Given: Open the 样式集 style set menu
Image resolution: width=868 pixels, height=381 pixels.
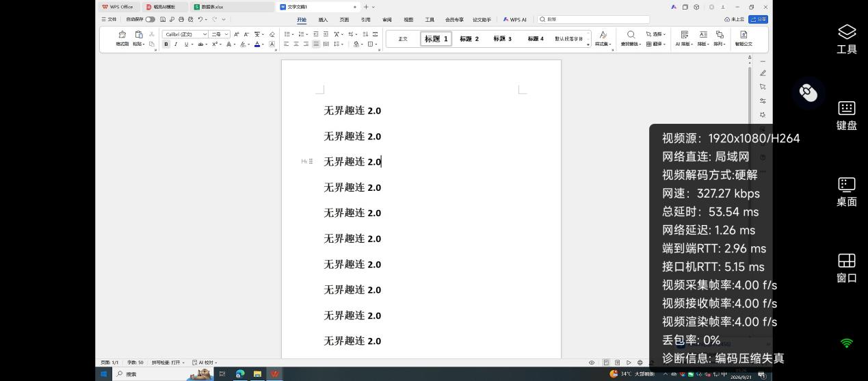Looking at the screenshot, I should point(603,38).
